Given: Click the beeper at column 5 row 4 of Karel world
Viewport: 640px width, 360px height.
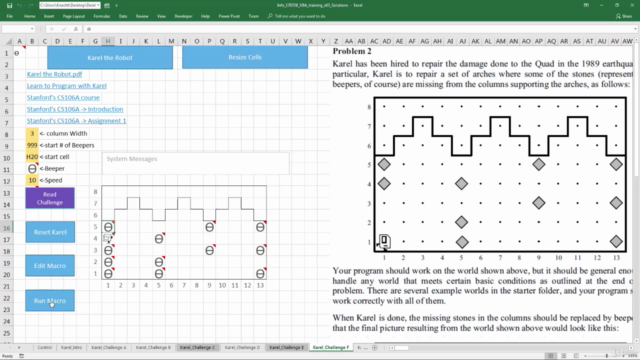Looking at the screenshot, I should coord(159,239).
